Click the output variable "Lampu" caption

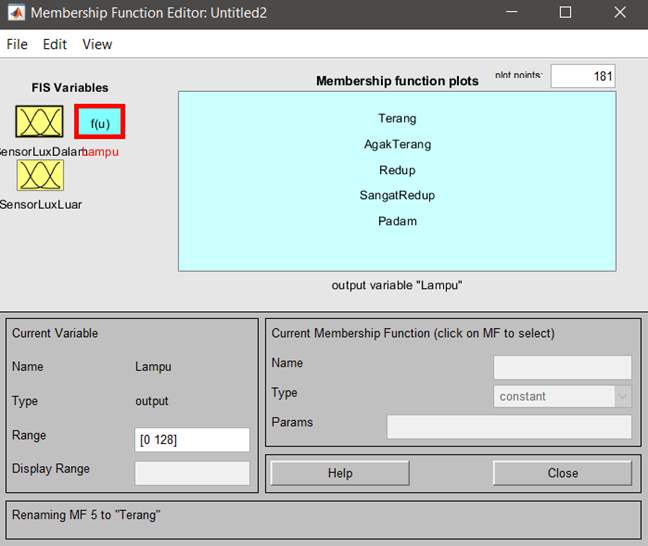point(397,285)
